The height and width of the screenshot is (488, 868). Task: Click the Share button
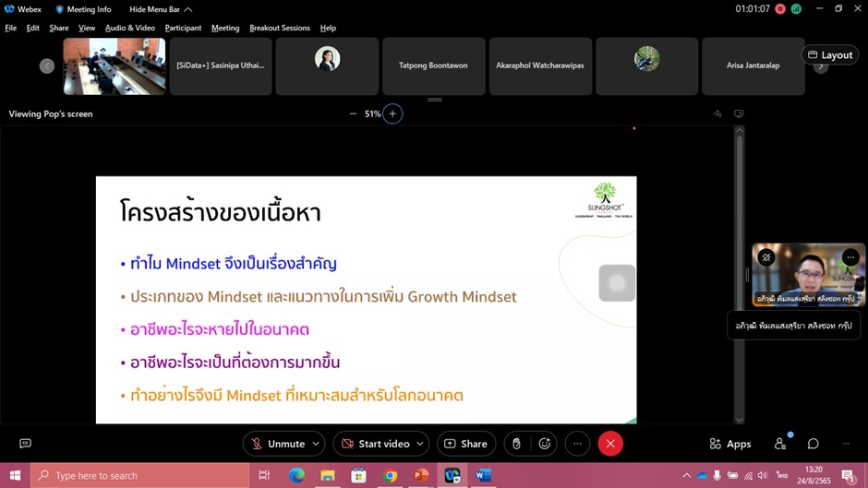click(466, 444)
